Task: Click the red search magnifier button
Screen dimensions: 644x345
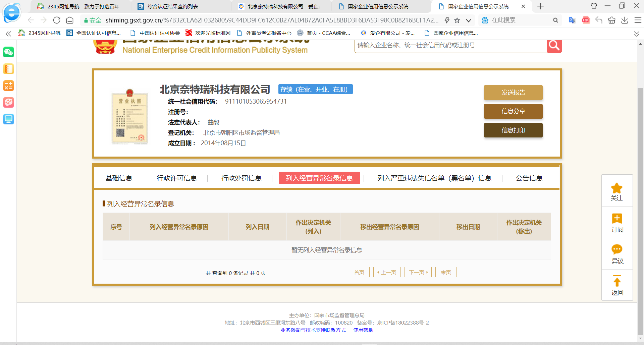Action: (554, 46)
